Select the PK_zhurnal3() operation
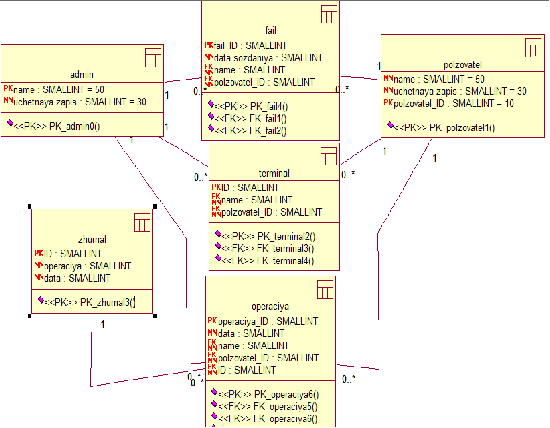Viewport: 550px width, 428px height. coord(86,302)
